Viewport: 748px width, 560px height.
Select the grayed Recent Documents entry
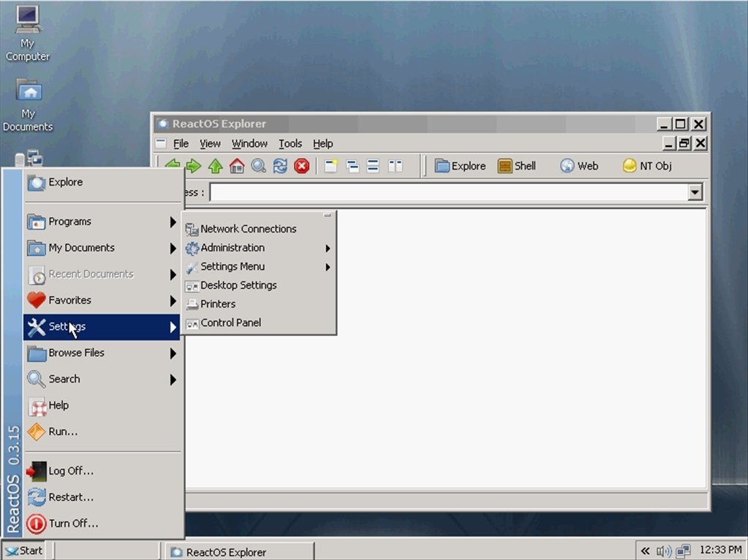coord(102,274)
